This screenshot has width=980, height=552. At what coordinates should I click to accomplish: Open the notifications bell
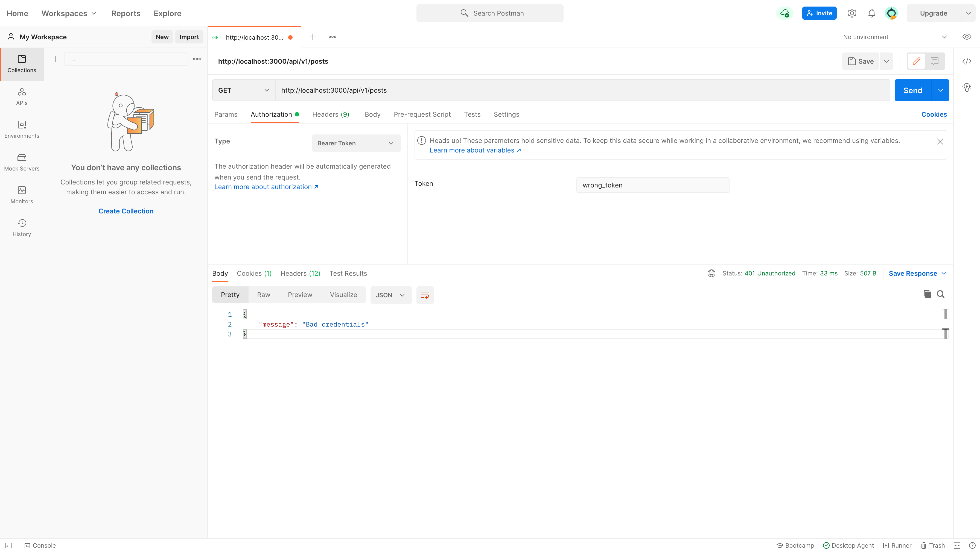[x=871, y=13]
